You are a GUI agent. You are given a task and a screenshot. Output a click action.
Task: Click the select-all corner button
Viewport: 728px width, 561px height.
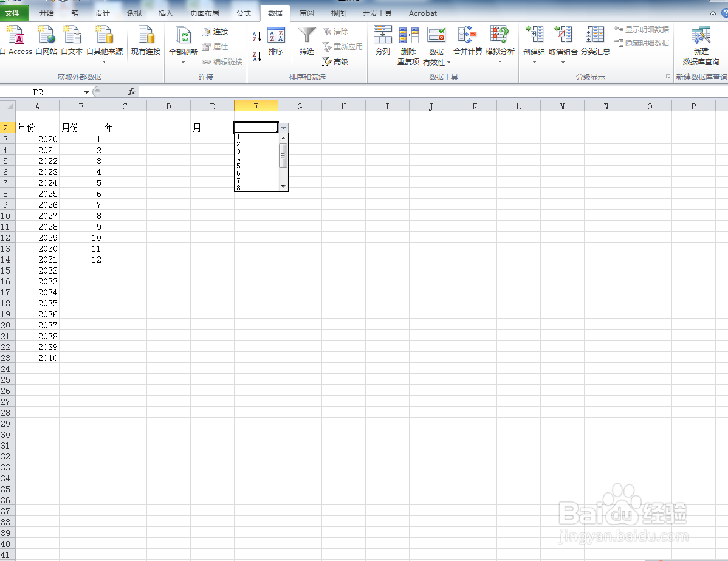(7, 106)
